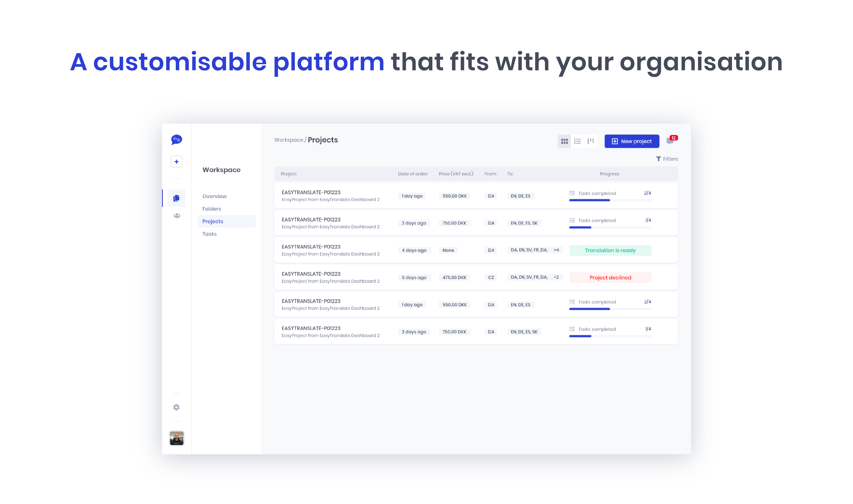Click the Project declined status badge

tap(610, 277)
